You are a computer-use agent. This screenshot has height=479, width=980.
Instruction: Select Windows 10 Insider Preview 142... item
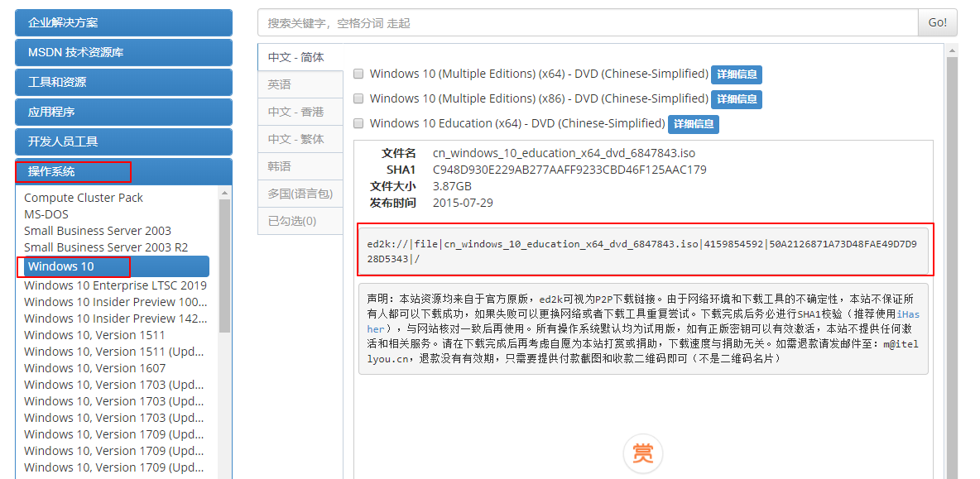116,319
